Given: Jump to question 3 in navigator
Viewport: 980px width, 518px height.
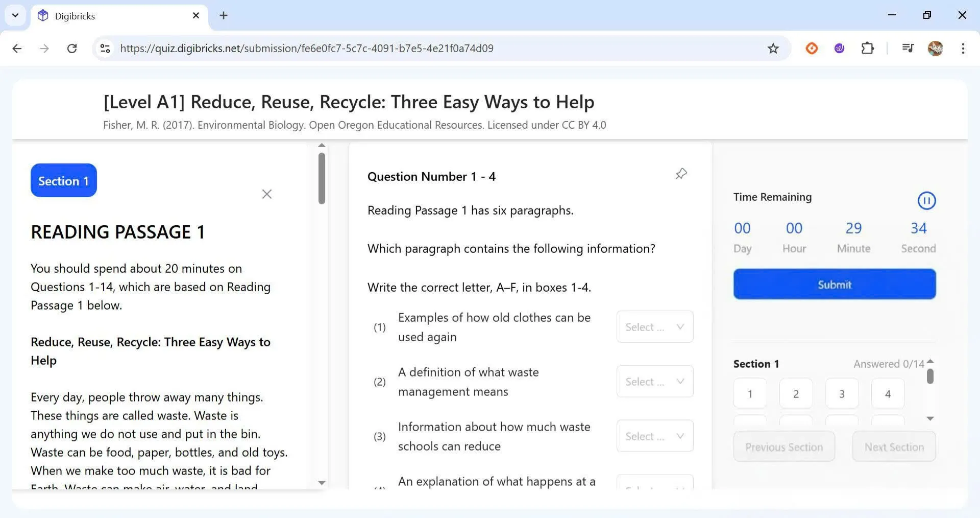Looking at the screenshot, I should (842, 394).
